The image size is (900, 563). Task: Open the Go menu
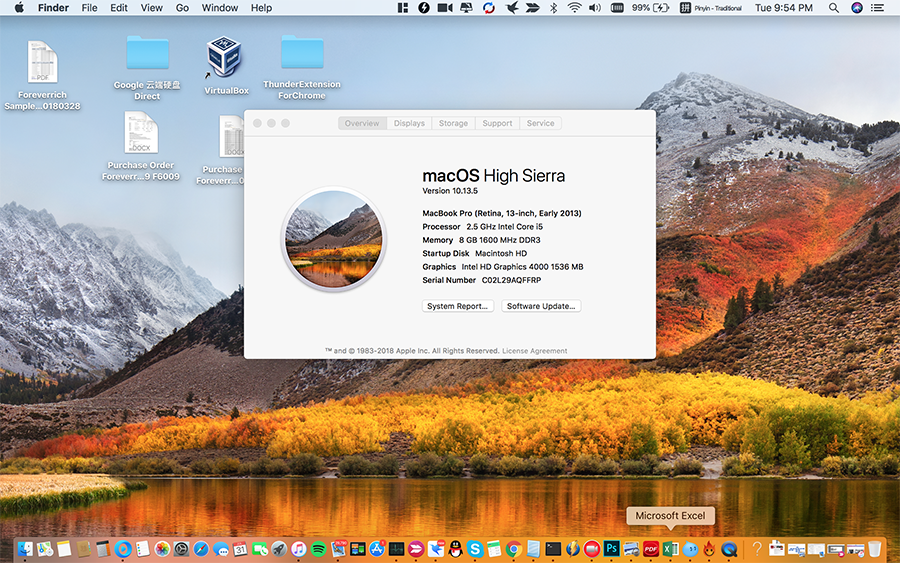click(182, 8)
